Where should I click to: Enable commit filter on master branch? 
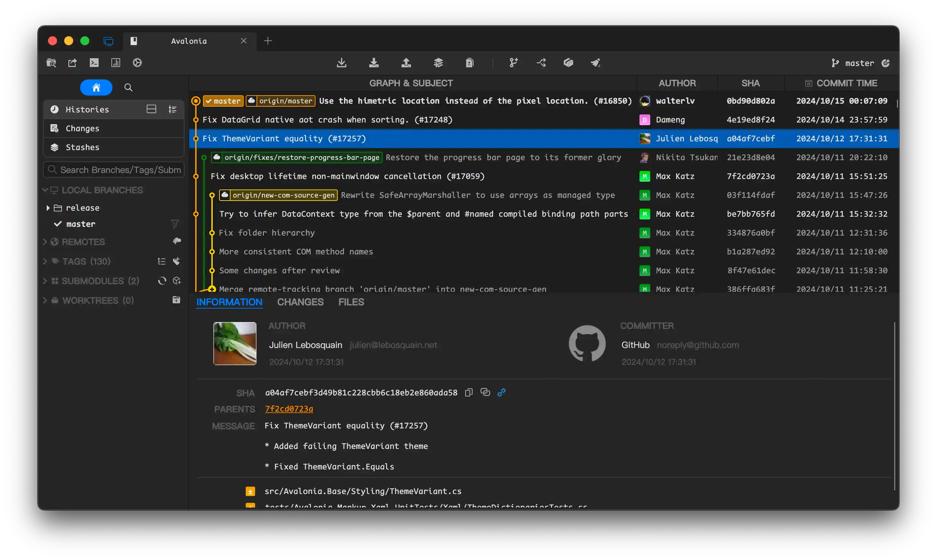175,224
